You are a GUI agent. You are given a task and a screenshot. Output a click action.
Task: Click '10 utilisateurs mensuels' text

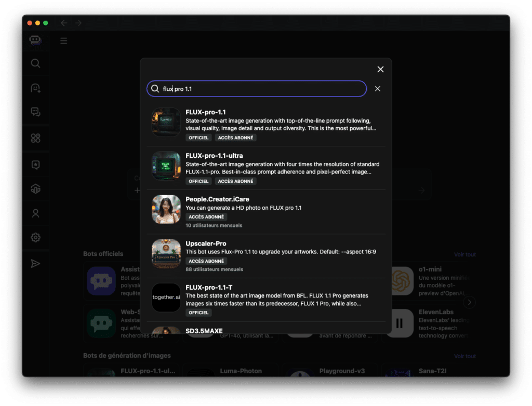(214, 225)
